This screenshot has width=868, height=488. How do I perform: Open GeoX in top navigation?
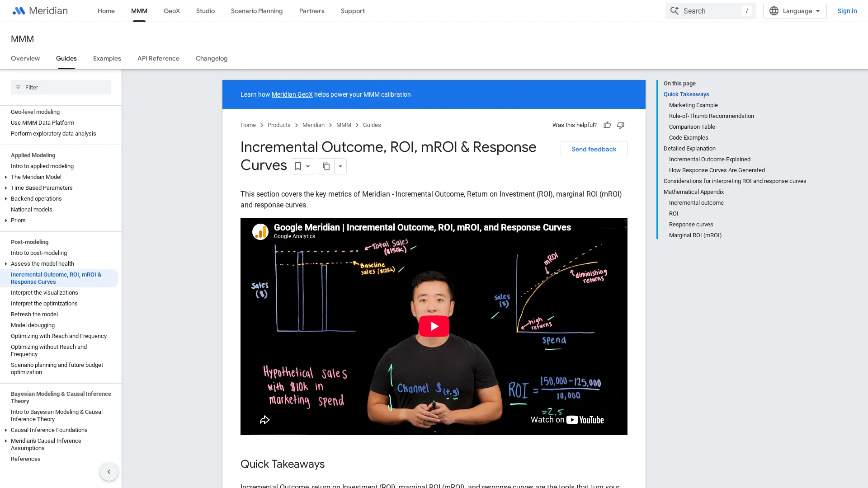point(172,11)
